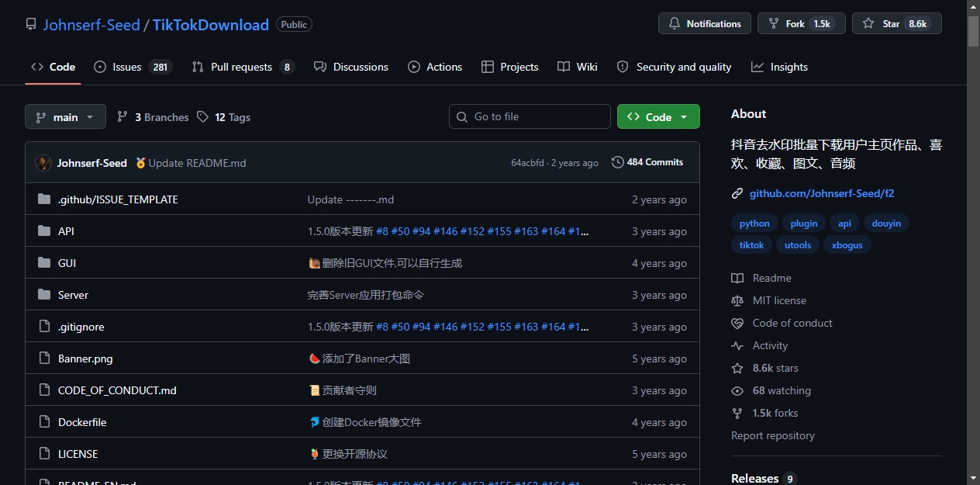This screenshot has height=485, width=980.
Task: Click the repository book icon beside Johnserf-Seed
Action: coord(31,24)
